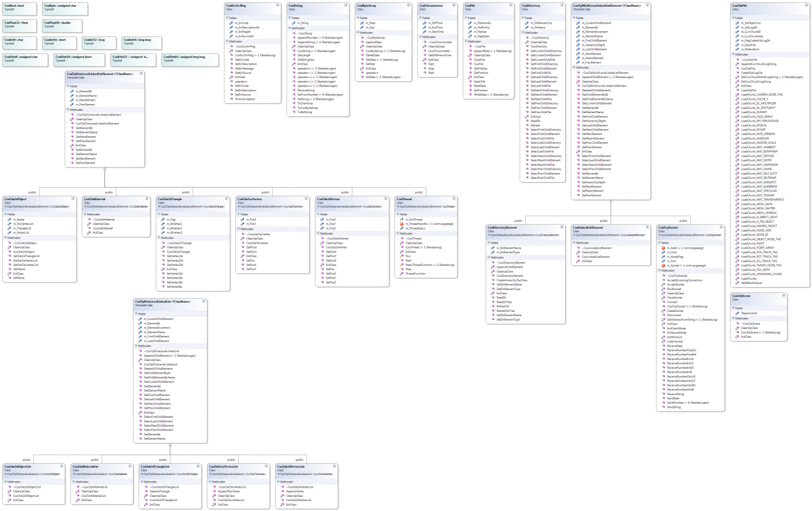Collapse the CosiTplOneLevelLinkedList template chevron
This screenshot has width=812, height=511.
(x=204, y=301)
